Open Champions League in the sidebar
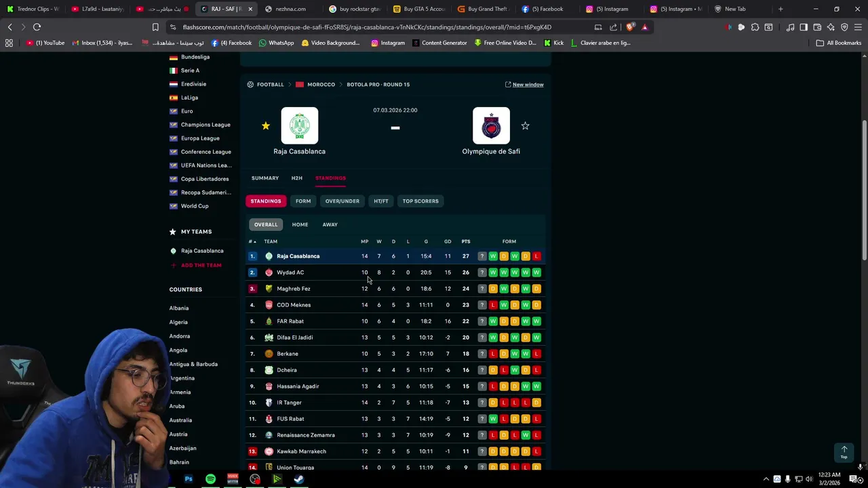The width and height of the screenshot is (868, 488). pyautogui.click(x=205, y=125)
